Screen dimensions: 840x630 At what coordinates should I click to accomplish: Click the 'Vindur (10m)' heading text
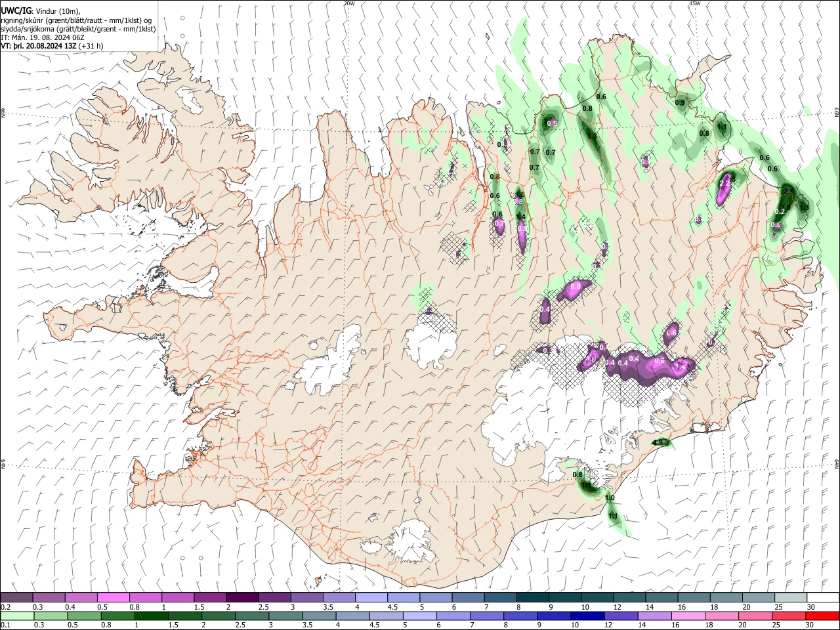56,11
